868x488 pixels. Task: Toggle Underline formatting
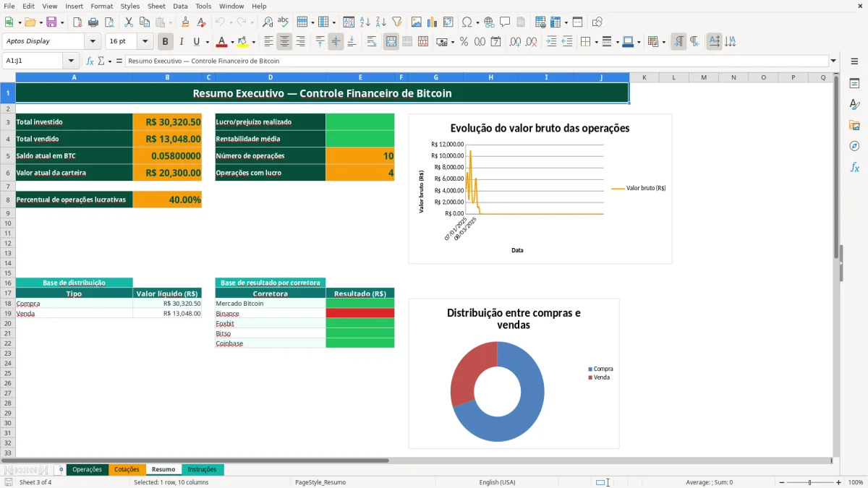[197, 42]
